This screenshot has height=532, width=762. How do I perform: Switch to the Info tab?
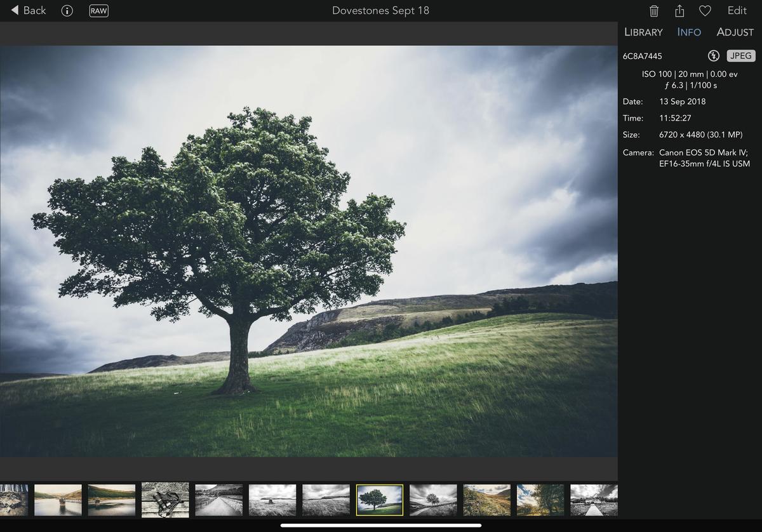689,32
